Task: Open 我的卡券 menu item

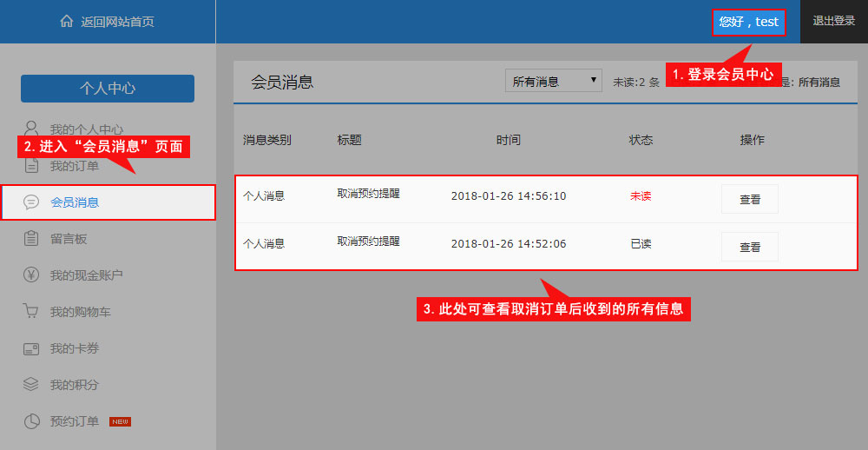Action: (75, 348)
